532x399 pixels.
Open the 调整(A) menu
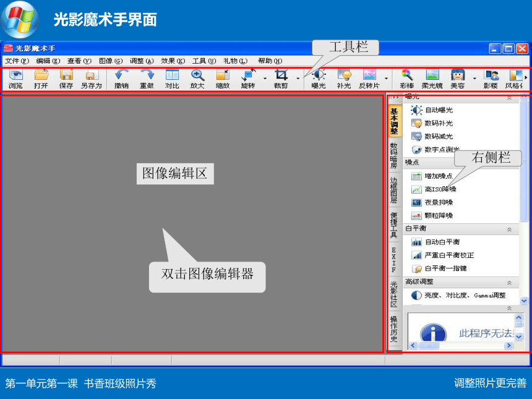click(142, 61)
